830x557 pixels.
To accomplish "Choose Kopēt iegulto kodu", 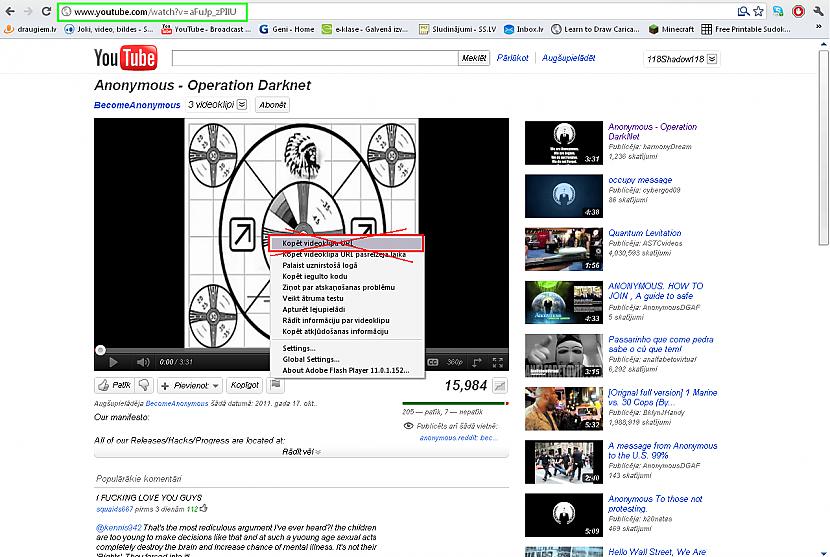I will click(x=346, y=276).
